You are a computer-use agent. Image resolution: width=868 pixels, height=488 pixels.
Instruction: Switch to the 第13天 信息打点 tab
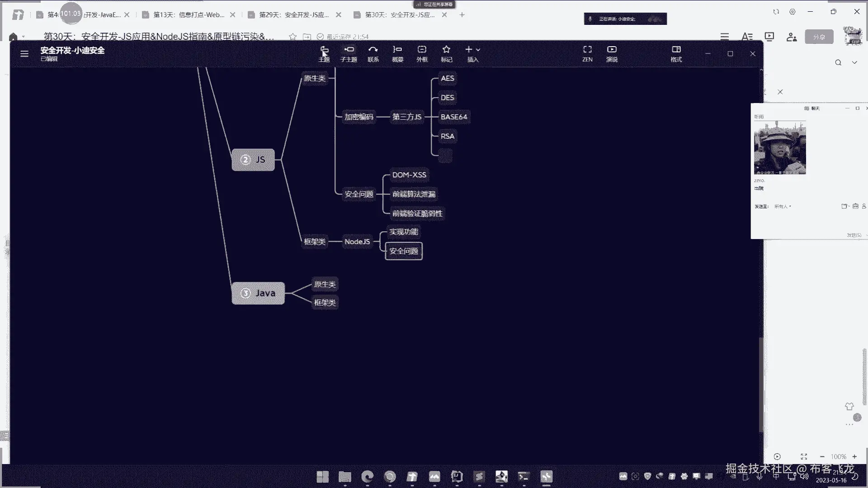(189, 15)
